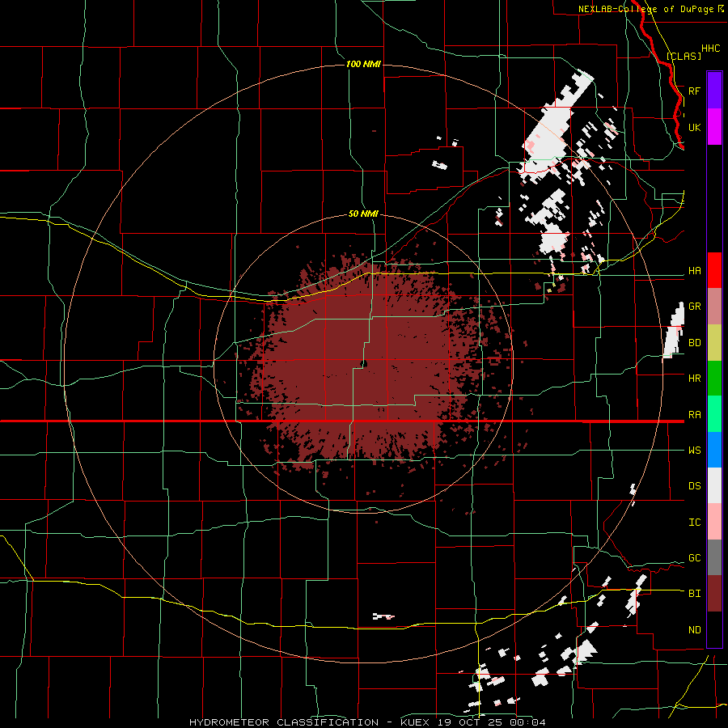Viewport: 728px width, 728px height.
Task: Click the "UK" legend label
Action: 694,127
